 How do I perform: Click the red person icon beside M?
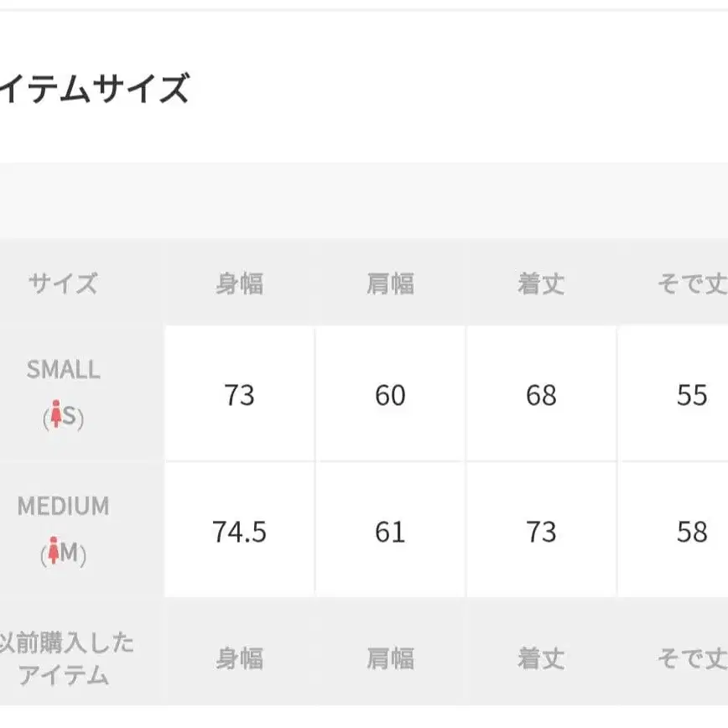(x=56, y=553)
